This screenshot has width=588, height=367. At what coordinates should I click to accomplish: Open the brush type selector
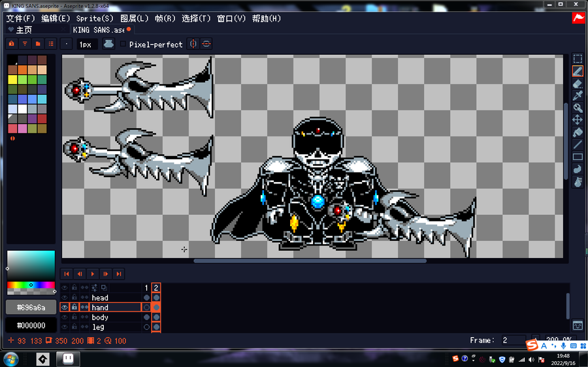click(67, 44)
